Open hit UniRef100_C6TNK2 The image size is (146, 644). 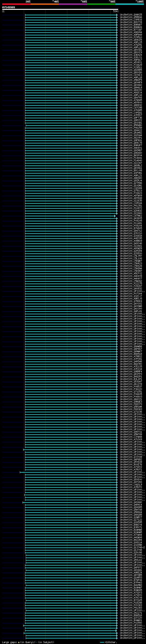(131, 216)
